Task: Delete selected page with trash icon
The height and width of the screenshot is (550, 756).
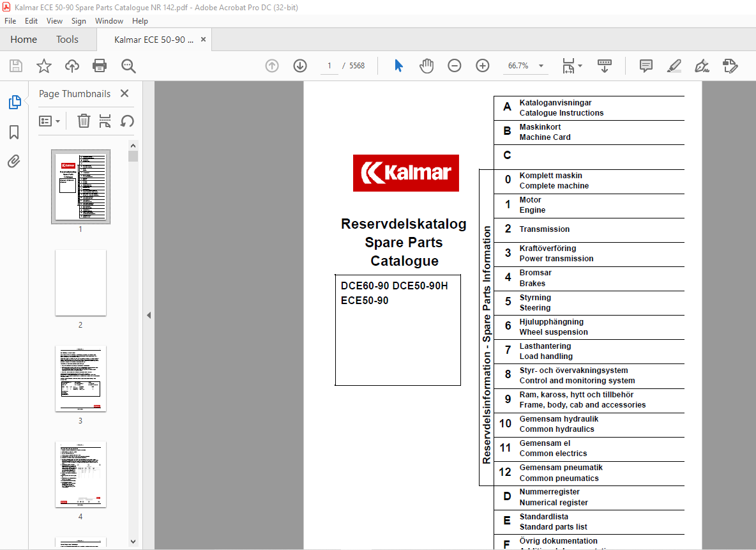Action: point(84,121)
